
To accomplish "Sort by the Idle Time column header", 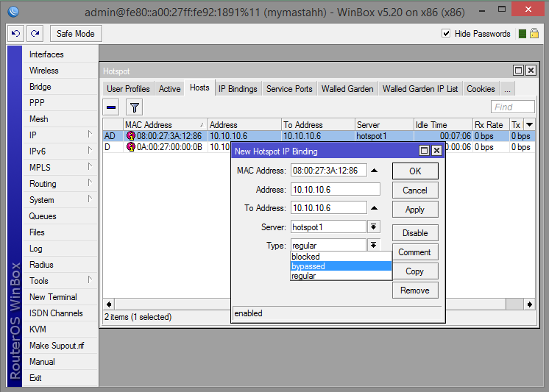I will 443,124.
